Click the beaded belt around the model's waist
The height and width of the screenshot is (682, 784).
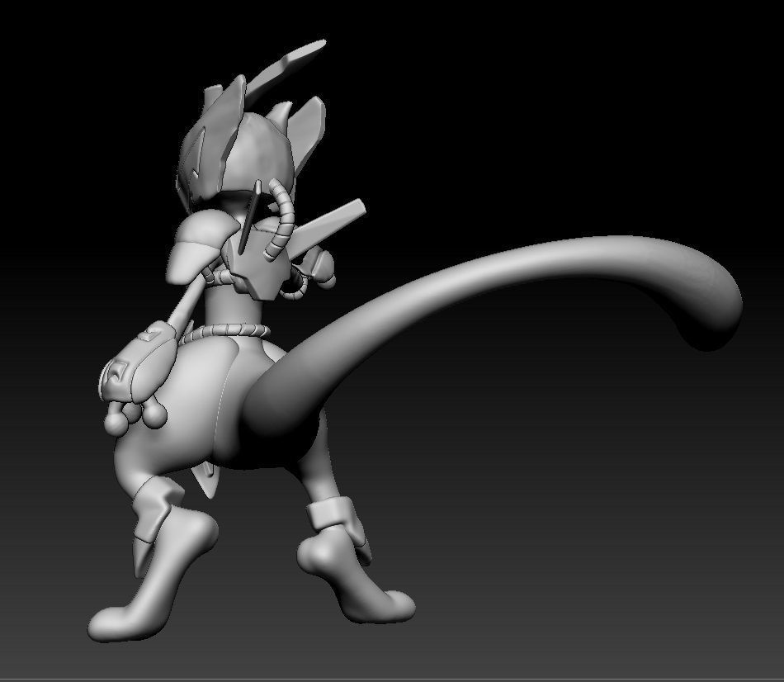point(225,332)
